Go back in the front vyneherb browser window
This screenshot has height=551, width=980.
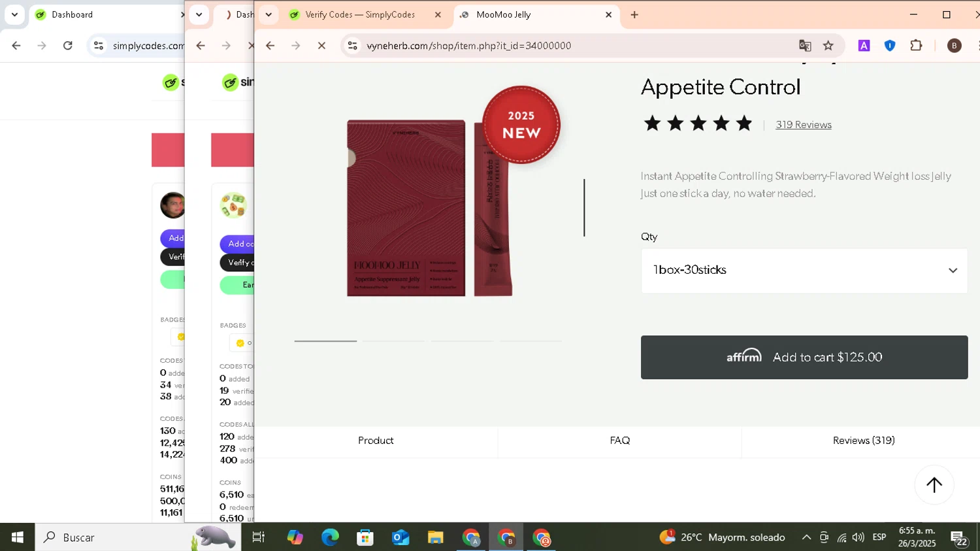pos(270,46)
